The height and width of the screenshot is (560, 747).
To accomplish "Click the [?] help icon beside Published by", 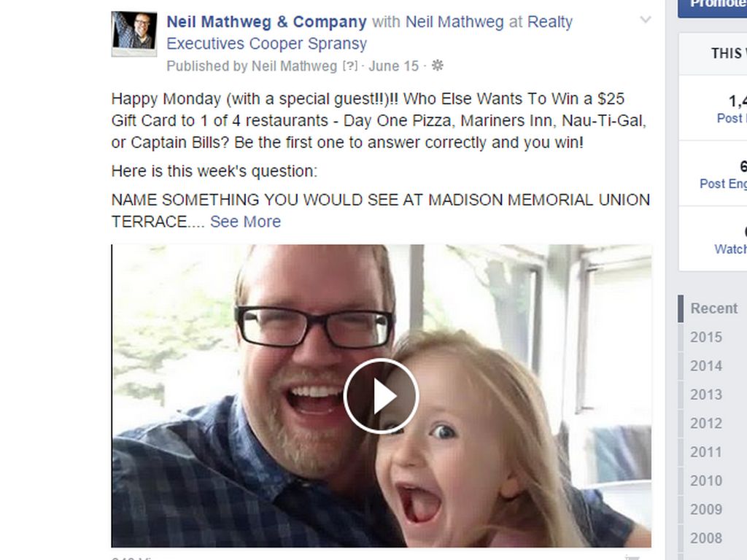I will pyautogui.click(x=349, y=66).
